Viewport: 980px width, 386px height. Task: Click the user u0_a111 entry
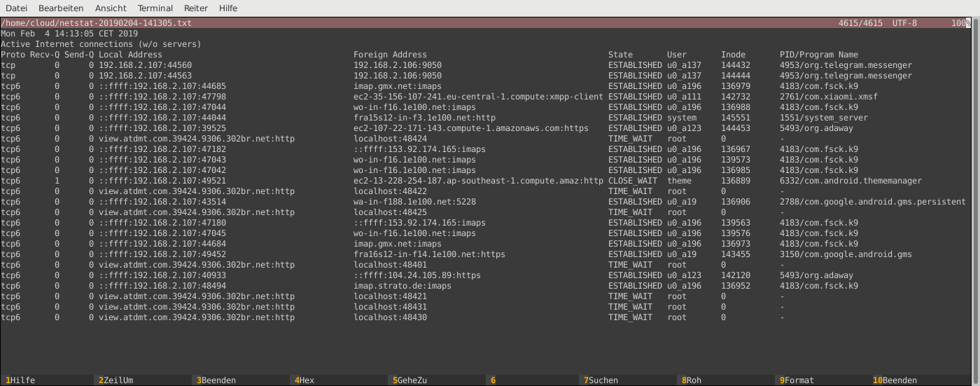684,97
